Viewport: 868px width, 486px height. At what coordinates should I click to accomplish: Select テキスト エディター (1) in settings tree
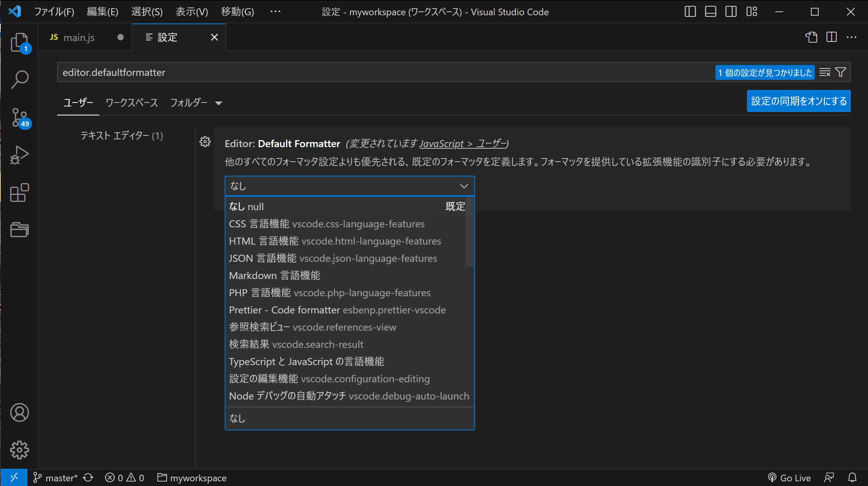tap(122, 135)
